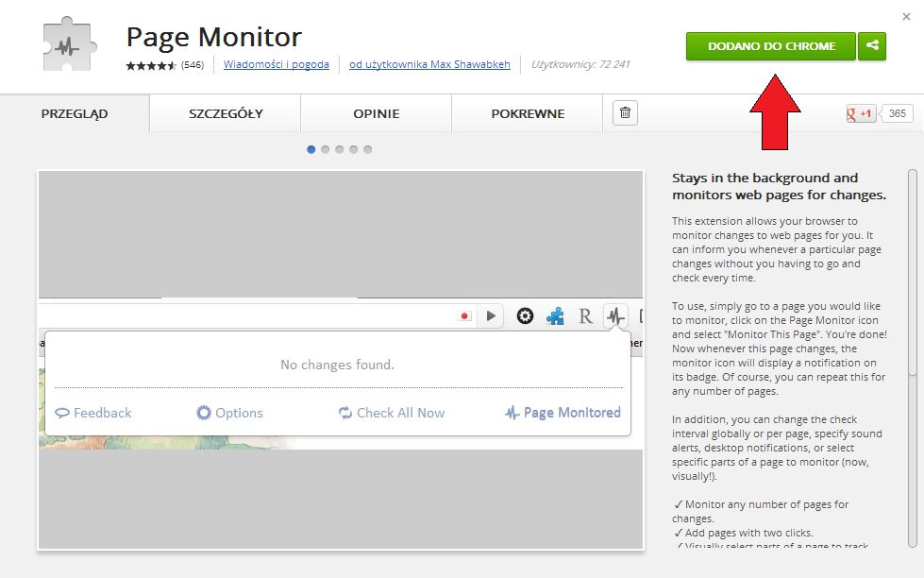Click the R icon in screenshot toolbar
The image size is (924, 578).
pos(585,316)
